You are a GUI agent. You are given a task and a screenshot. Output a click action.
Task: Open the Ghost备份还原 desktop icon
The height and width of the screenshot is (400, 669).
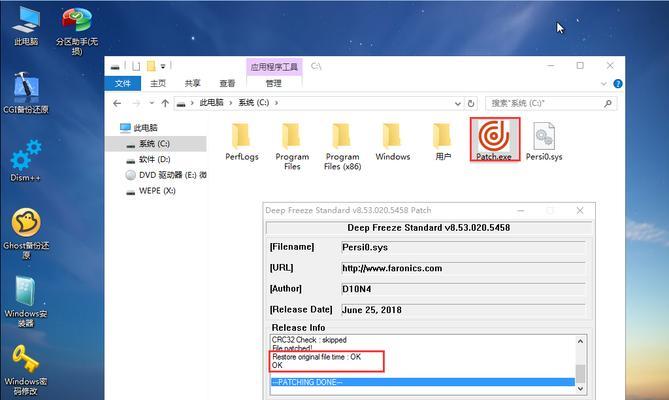coord(26,234)
